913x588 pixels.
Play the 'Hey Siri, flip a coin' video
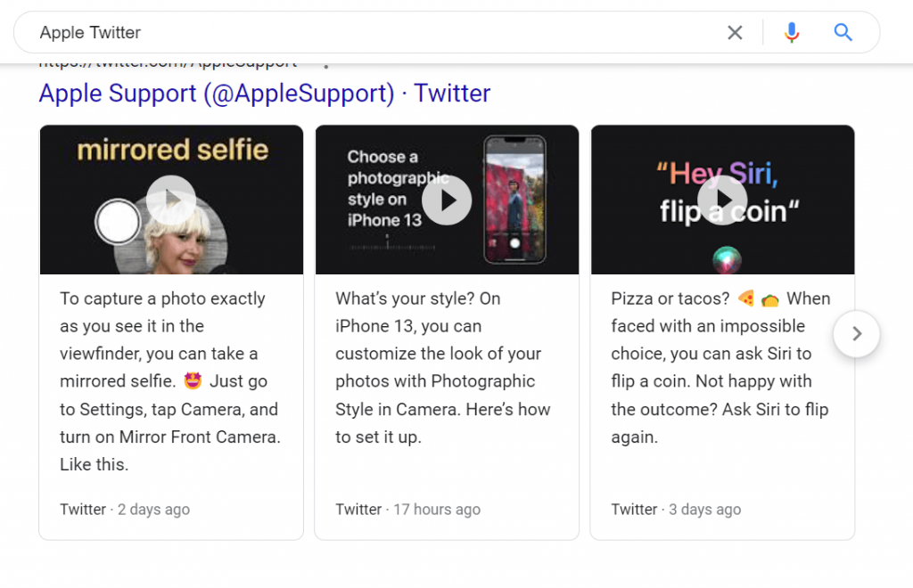tap(722, 200)
